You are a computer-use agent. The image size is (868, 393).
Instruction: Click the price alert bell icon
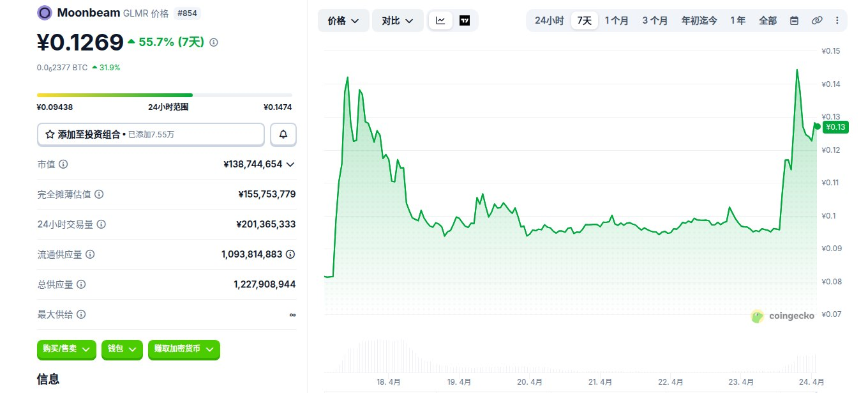point(283,134)
